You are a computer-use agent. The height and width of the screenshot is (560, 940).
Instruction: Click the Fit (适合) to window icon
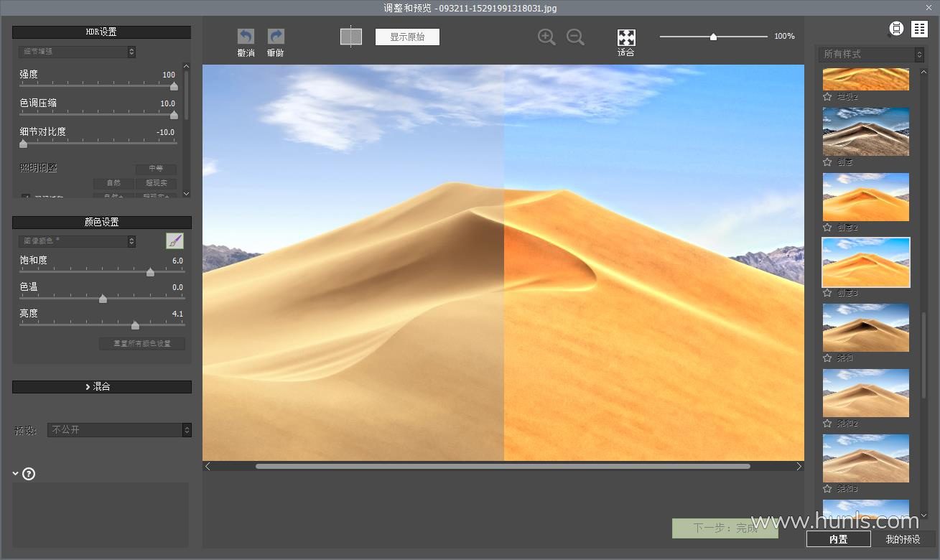tap(626, 37)
